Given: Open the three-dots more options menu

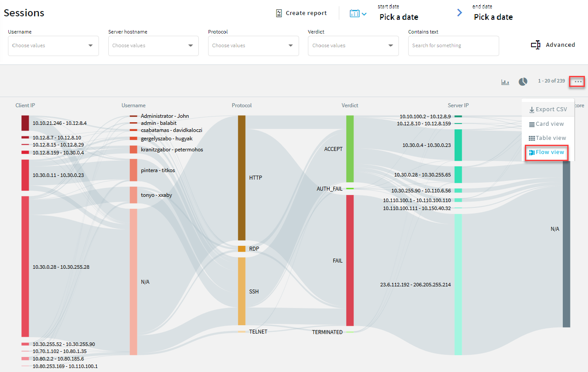Looking at the screenshot, I should [577, 82].
